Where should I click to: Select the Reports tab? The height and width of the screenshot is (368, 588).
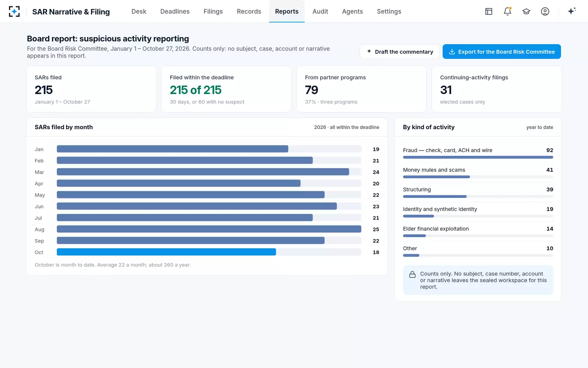[287, 11]
